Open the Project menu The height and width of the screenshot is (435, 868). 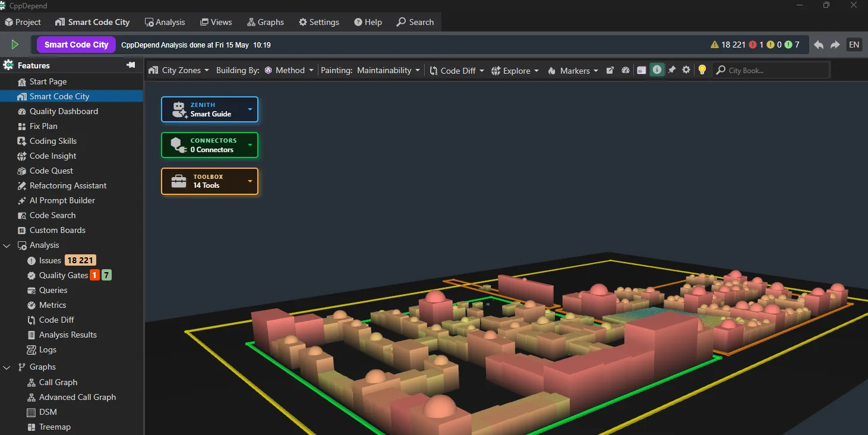(23, 22)
